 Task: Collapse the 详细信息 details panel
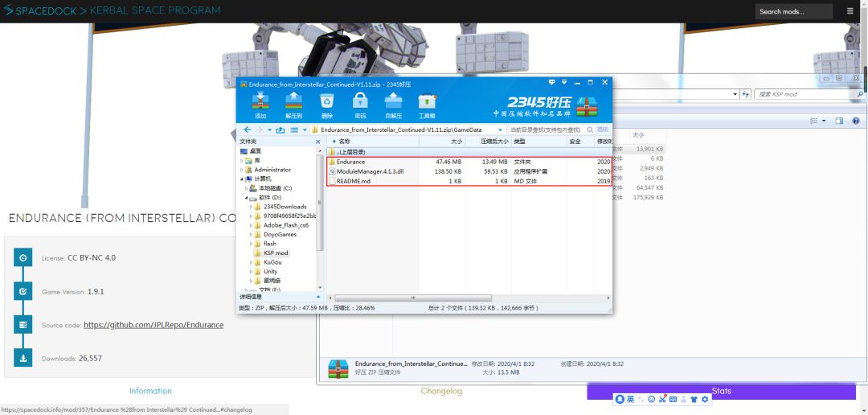click(317, 297)
